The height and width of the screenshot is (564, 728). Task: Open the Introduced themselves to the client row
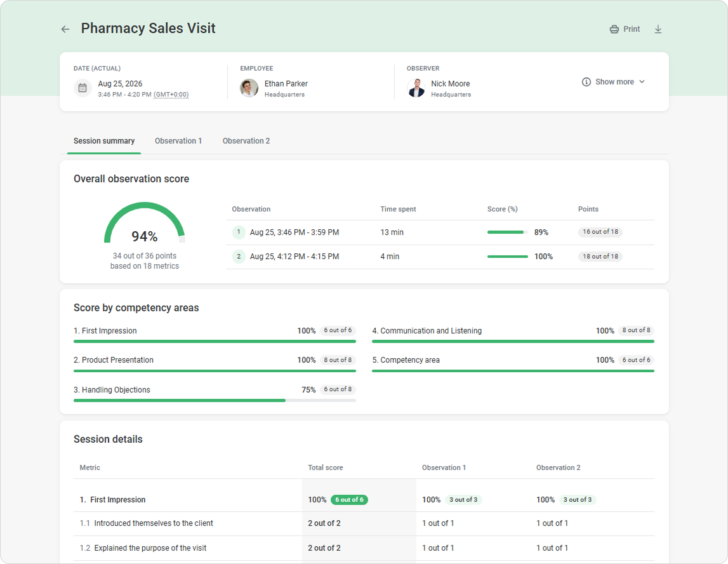[364, 523]
